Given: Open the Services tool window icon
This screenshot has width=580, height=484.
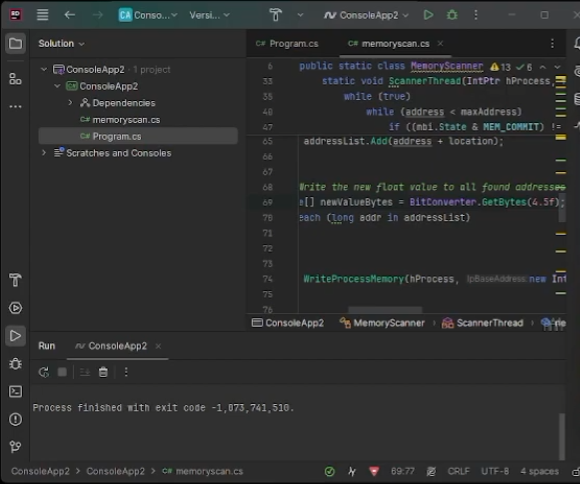Looking at the screenshot, I should pyautogui.click(x=15, y=308).
